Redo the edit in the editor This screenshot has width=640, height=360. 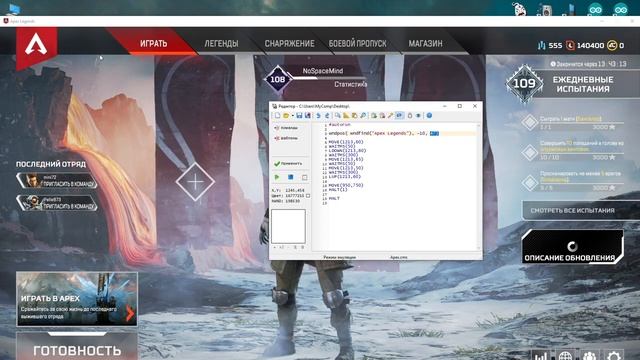[x=327, y=116]
